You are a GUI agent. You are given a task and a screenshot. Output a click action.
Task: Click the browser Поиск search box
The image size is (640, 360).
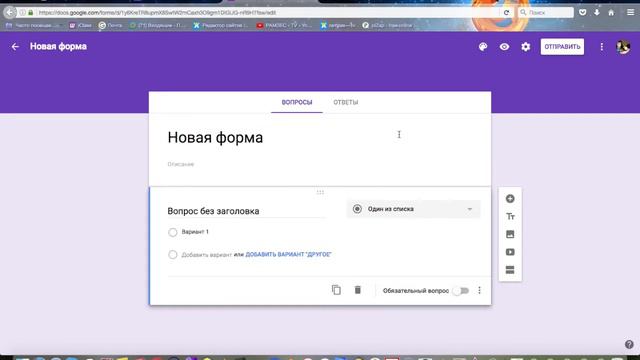point(546,13)
